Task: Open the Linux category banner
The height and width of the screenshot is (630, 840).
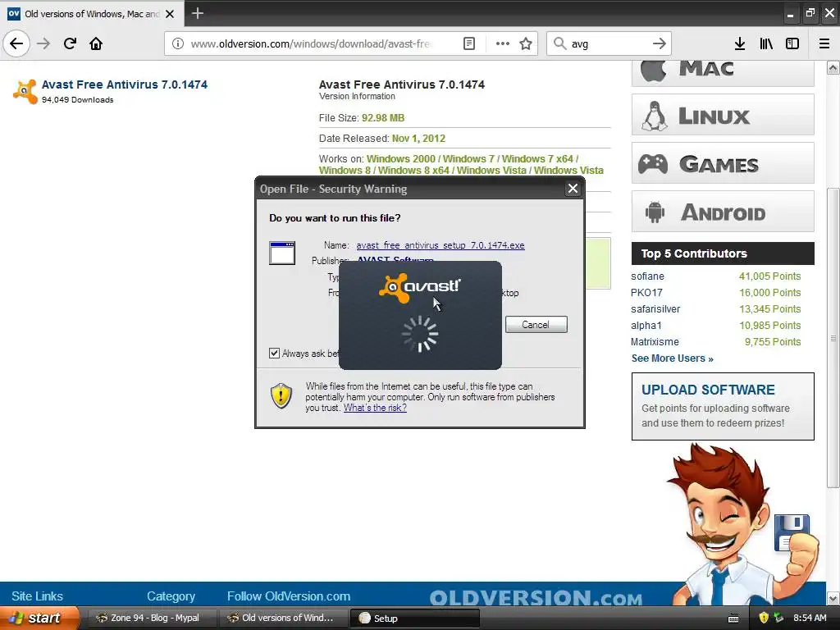Action: coord(723,115)
